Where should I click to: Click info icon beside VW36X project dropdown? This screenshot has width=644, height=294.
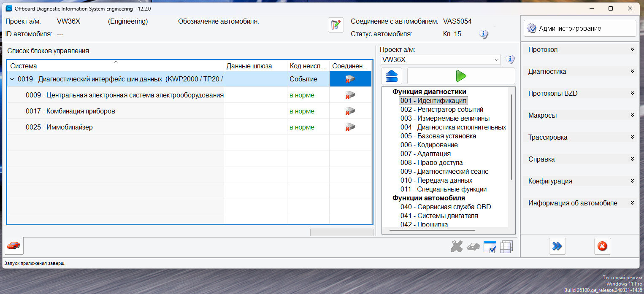[x=510, y=59]
